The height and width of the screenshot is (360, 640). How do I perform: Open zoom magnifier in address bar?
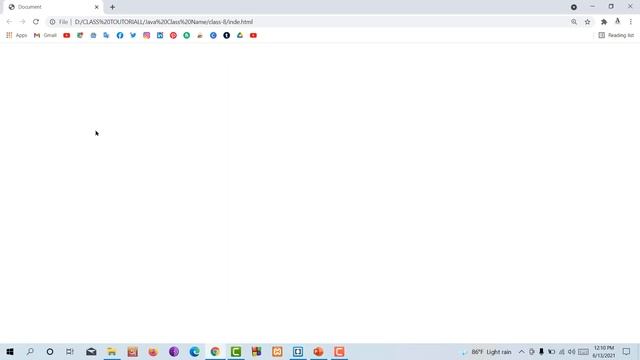(x=574, y=22)
